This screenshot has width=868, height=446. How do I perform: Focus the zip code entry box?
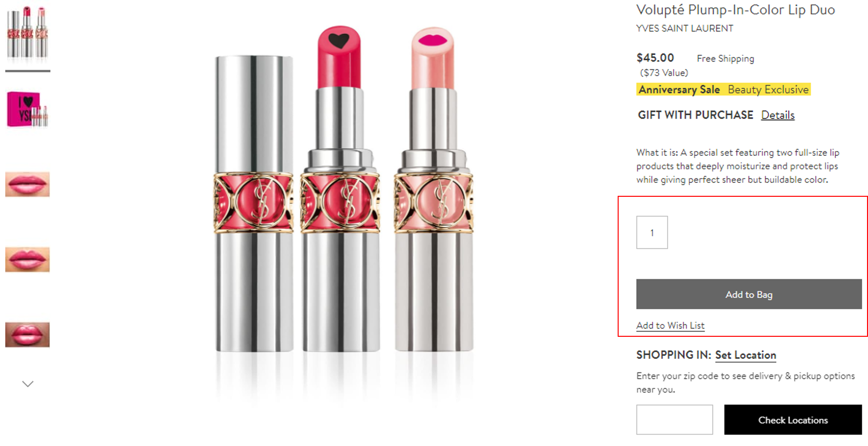[x=674, y=420]
